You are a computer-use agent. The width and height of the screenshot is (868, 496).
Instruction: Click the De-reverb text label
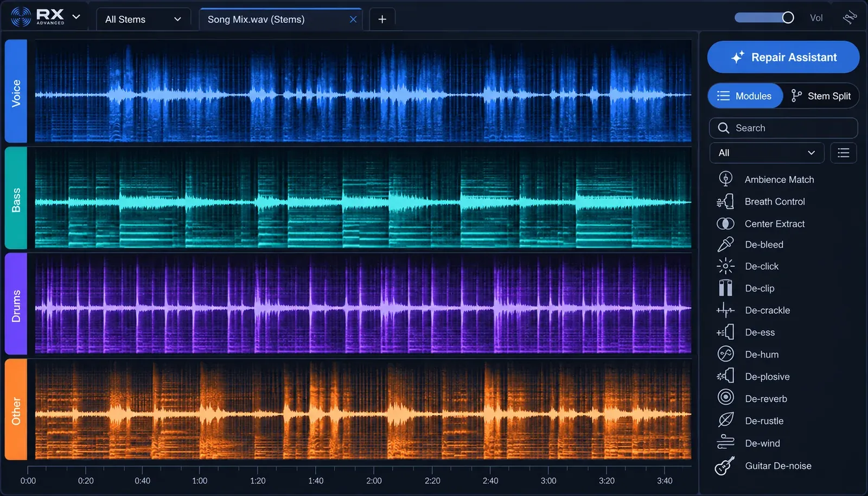tap(766, 399)
